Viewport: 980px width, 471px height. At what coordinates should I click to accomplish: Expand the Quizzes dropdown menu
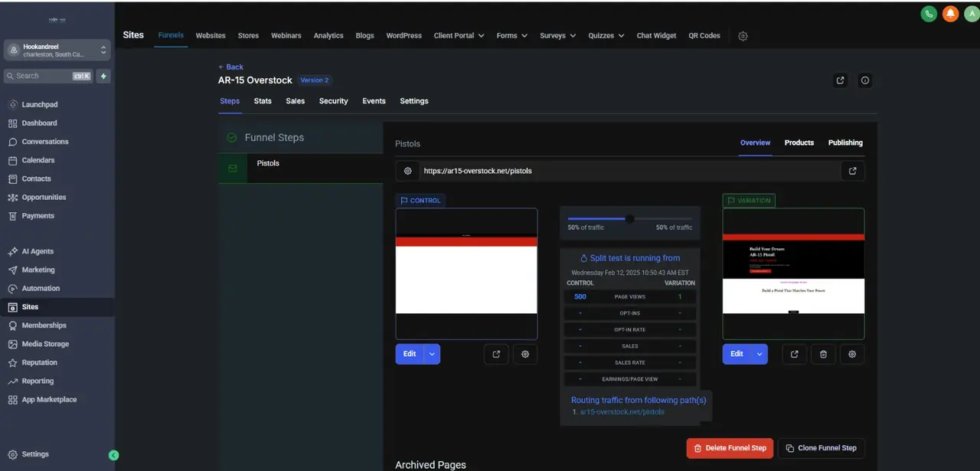[x=606, y=36]
